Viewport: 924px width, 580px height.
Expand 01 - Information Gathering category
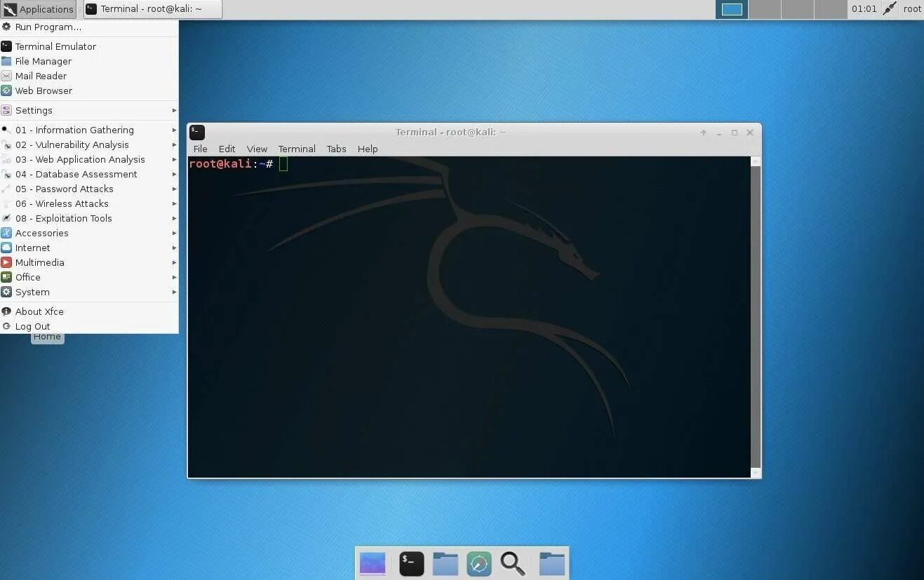click(89, 130)
